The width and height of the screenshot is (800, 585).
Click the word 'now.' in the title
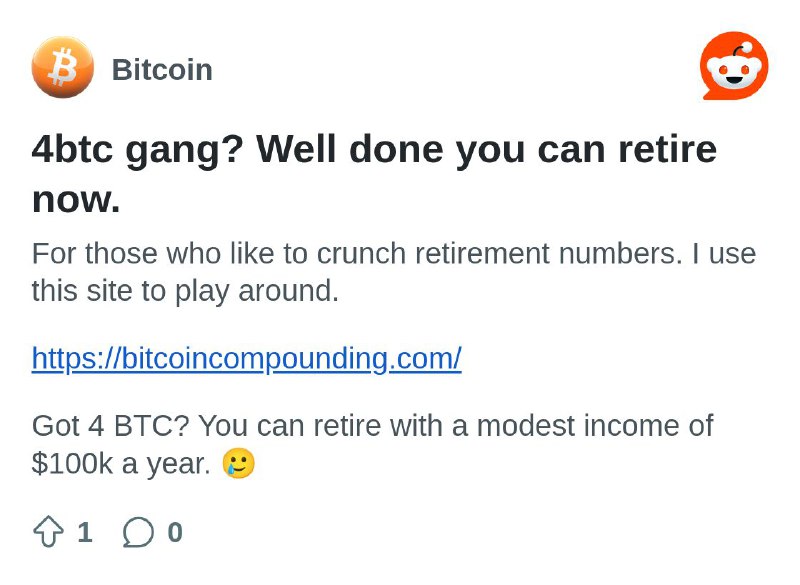coord(76,199)
